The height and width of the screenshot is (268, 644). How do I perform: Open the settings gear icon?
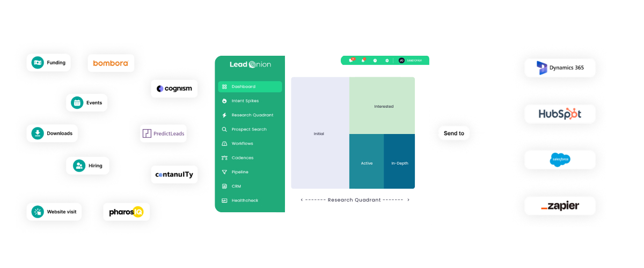(x=387, y=61)
